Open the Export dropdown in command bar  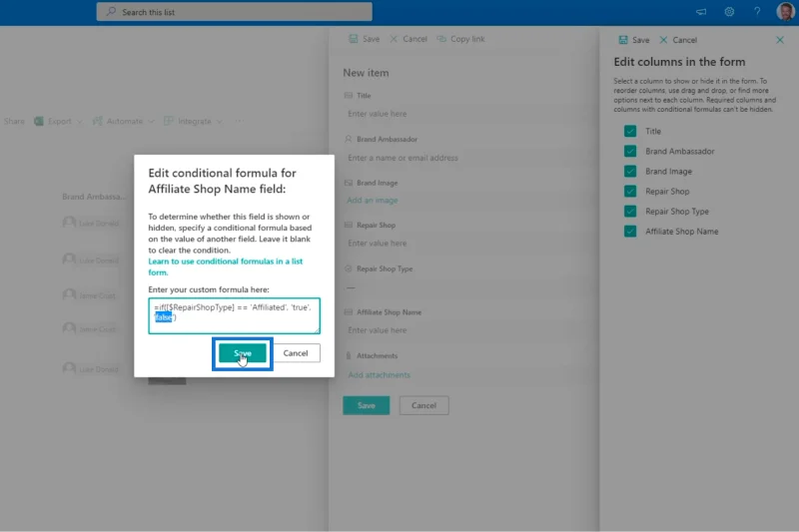58,121
